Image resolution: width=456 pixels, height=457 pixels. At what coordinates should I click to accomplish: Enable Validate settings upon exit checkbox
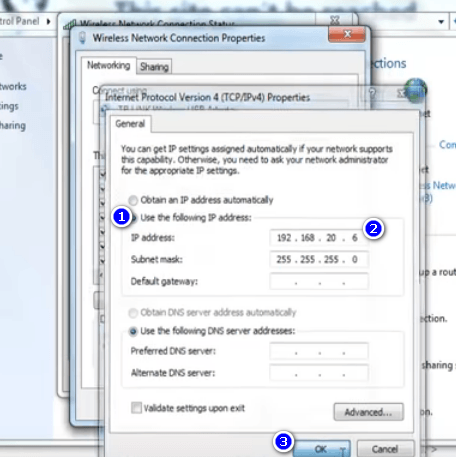click(x=136, y=408)
